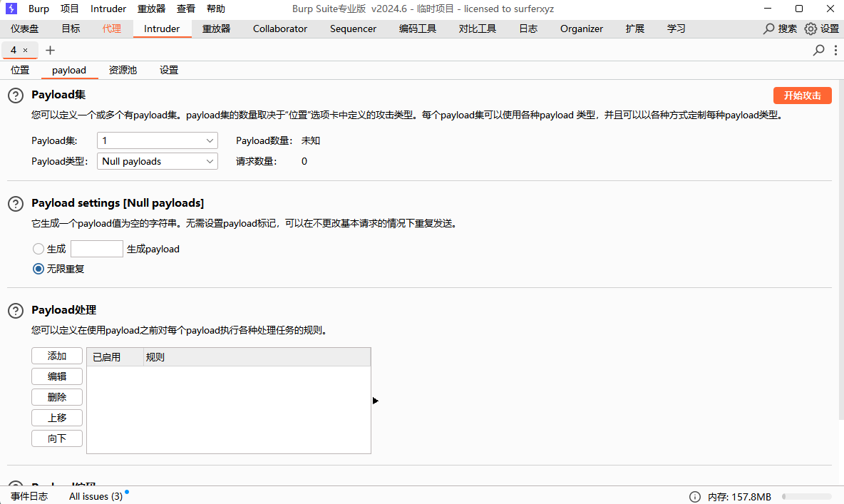Click the memory info icon in status bar
The height and width of the screenshot is (504, 844).
tap(695, 497)
